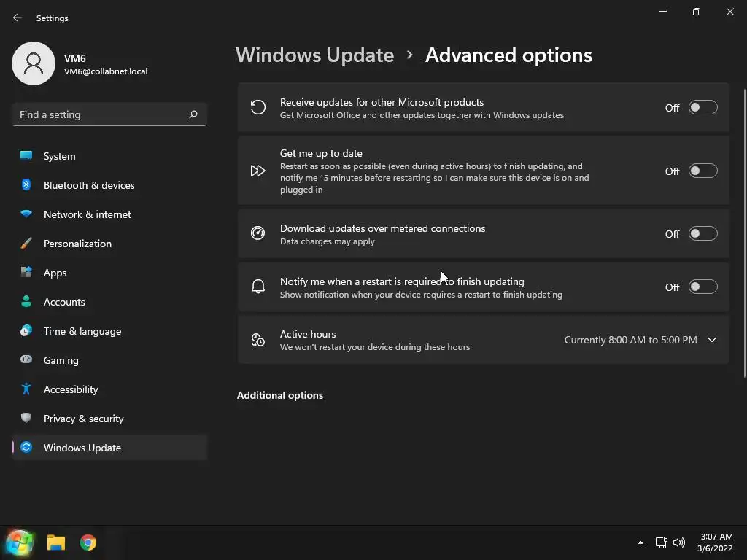Image resolution: width=747 pixels, height=560 pixels.
Task: Enable Receive updates for other Microsoft products
Action: [x=703, y=108]
